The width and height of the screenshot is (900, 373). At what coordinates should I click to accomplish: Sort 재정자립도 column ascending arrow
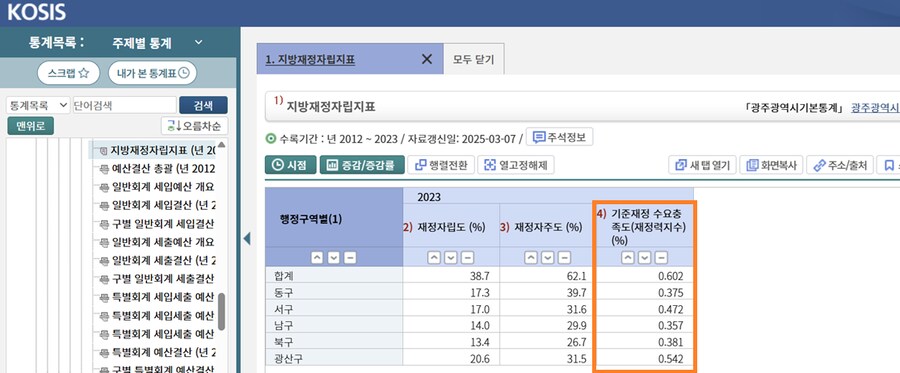click(435, 258)
